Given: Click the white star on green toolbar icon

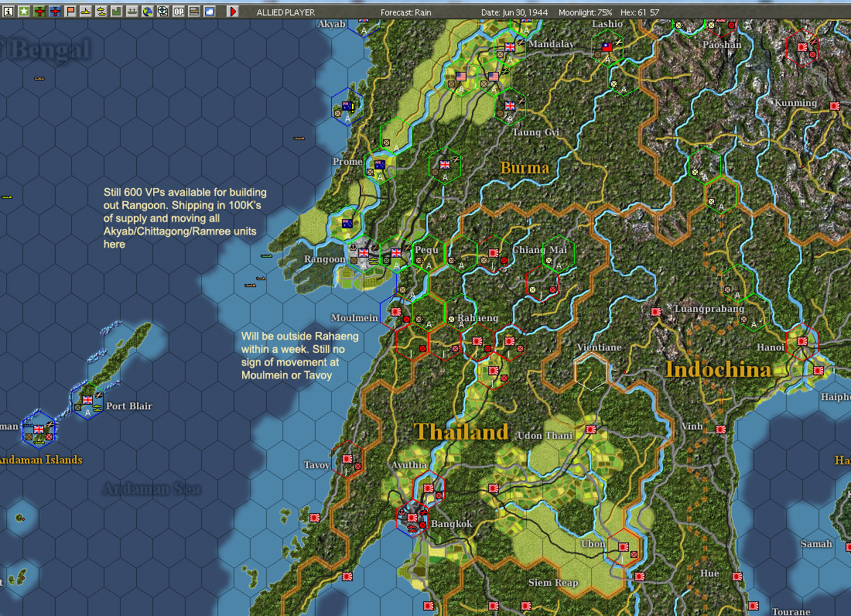Looking at the screenshot, I should tap(24, 12).
